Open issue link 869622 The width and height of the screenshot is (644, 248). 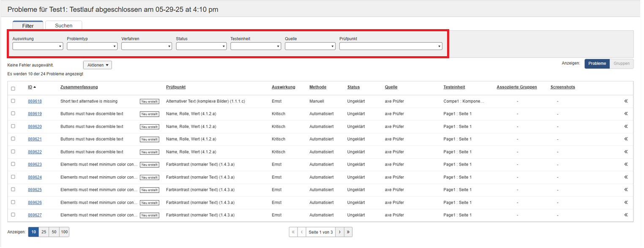[x=35, y=152]
